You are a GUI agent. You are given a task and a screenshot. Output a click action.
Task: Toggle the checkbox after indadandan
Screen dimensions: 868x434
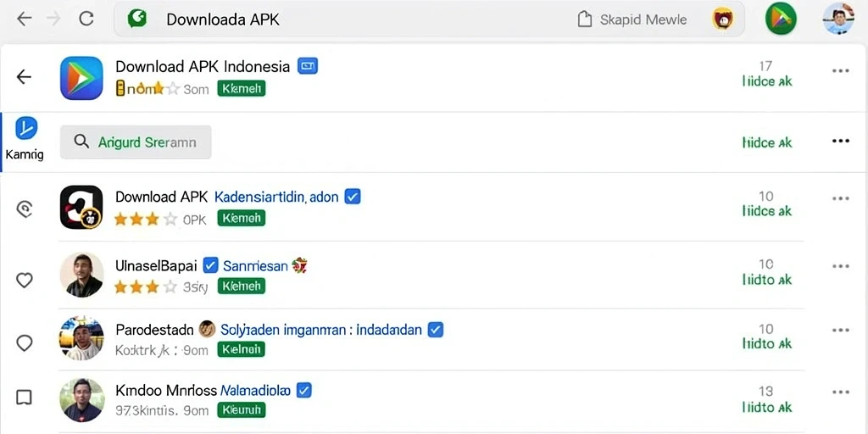[x=436, y=330]
